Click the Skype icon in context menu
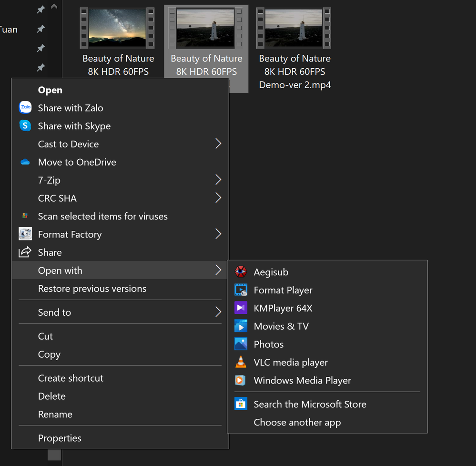This screenshot has height=466, width=476. tap(25, 126)
